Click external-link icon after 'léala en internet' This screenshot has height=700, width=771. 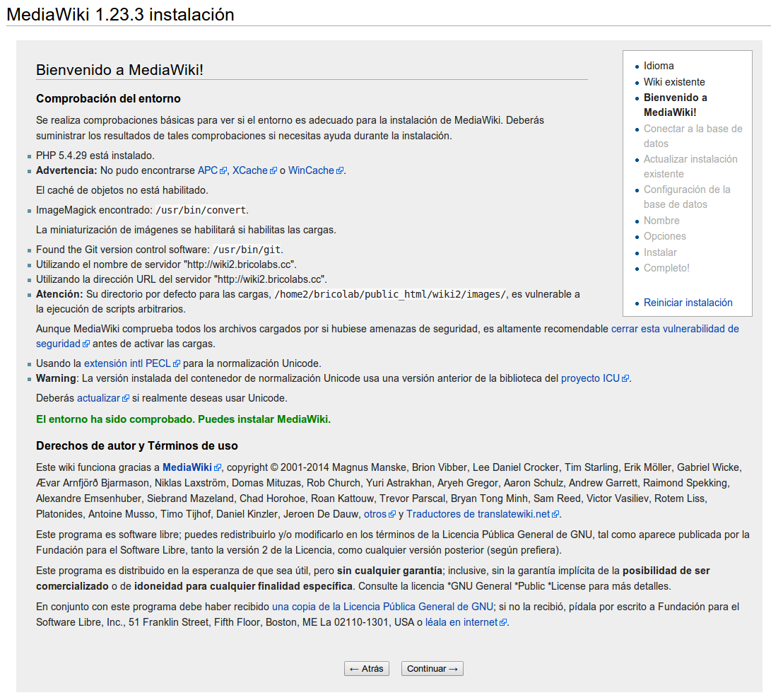(x=503, y=623)
